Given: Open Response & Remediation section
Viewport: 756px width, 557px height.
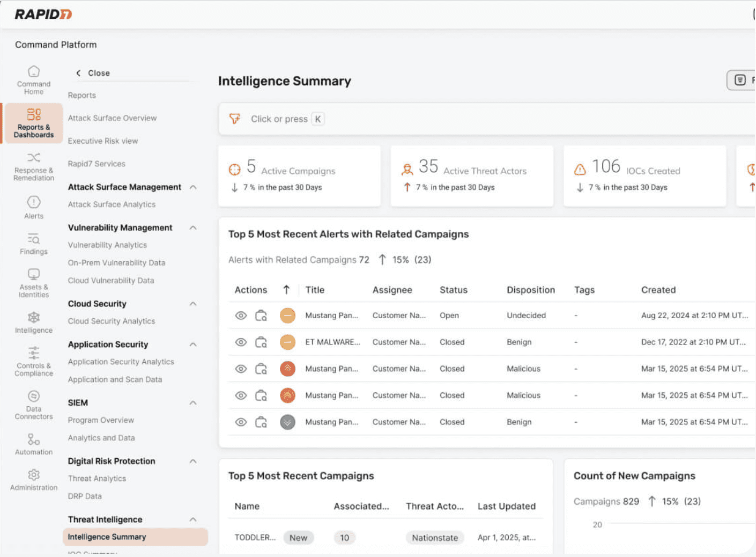Looking at the screenshot, I should pyautogui.click(x=34, y=167).
